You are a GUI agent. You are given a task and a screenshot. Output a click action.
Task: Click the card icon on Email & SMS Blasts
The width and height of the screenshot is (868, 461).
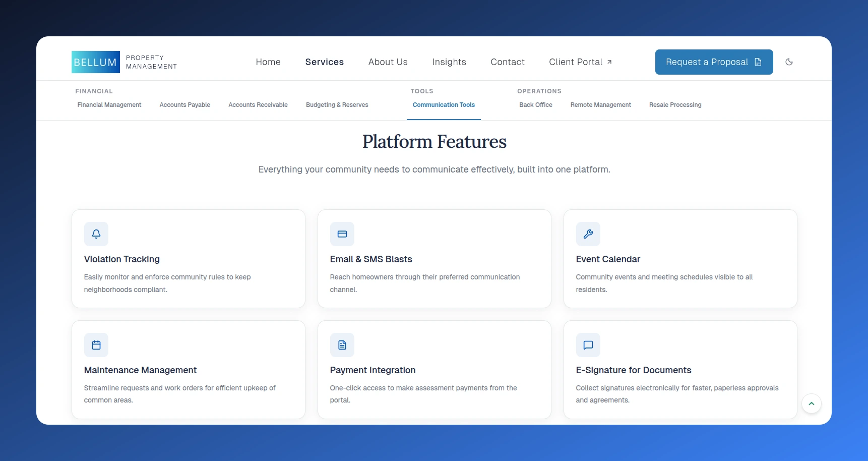[342, 234]
